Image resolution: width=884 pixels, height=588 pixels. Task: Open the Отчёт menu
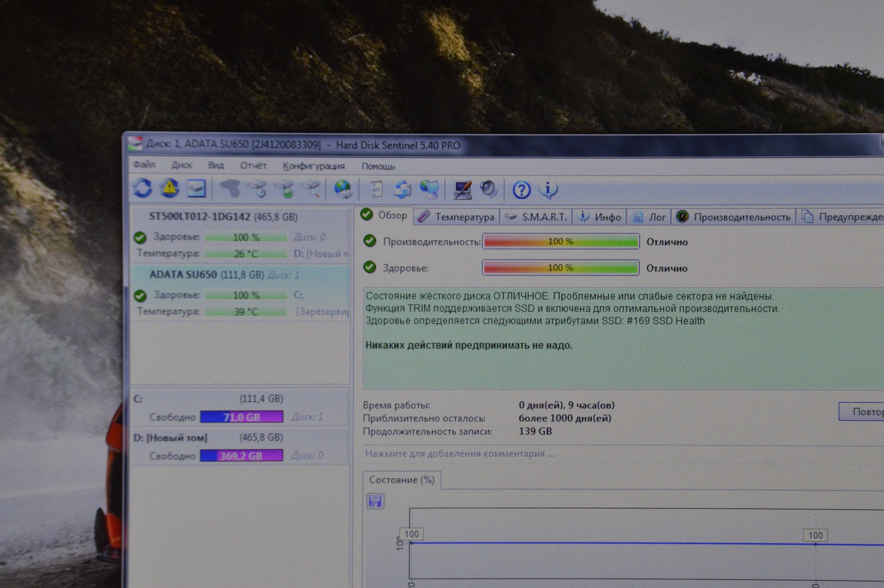pyautogui.click(x=253, y=166)
